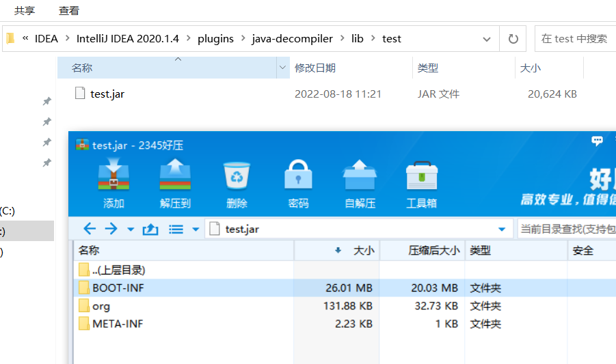
Task: Refresh the Explorer folder view
Action: coord(513,39)
